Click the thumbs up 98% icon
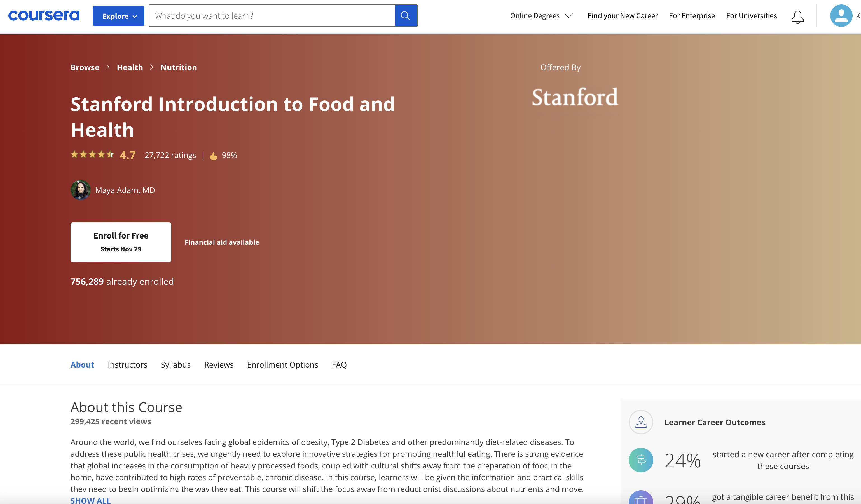Viewport: 861px width, 504px height. pyautogui.click(x=214, y=156)
